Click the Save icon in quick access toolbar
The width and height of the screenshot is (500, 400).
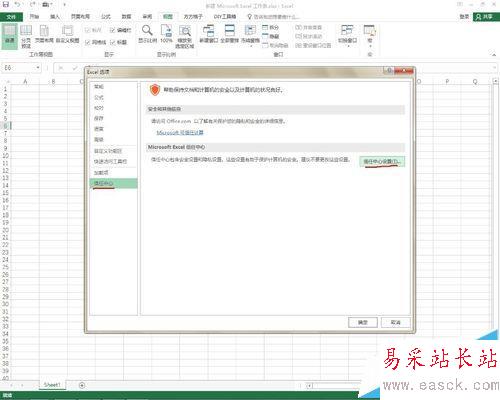point(6,4)
